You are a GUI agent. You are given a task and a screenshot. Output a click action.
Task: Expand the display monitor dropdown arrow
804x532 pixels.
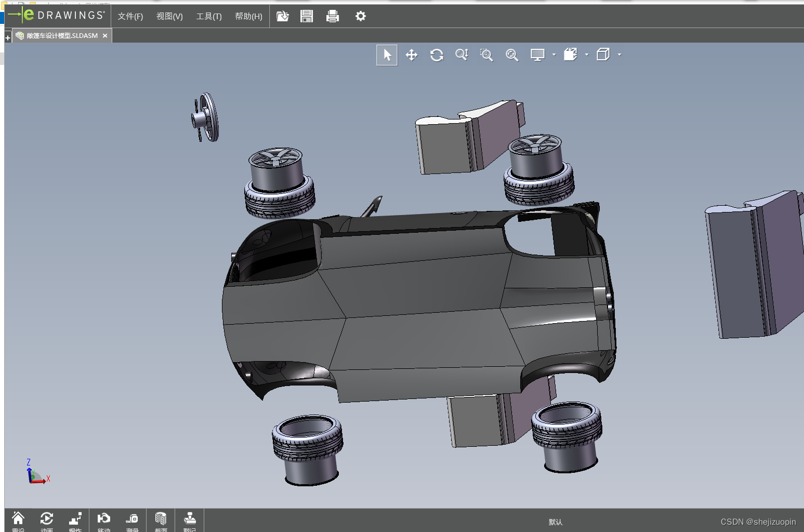[x=554, y=55]
